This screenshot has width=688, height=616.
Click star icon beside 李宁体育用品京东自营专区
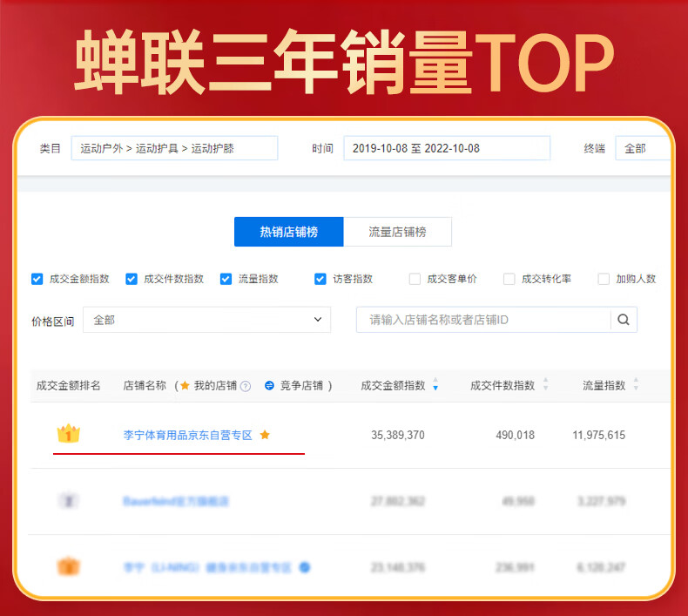pyautogui.click(x=265, y=435)
